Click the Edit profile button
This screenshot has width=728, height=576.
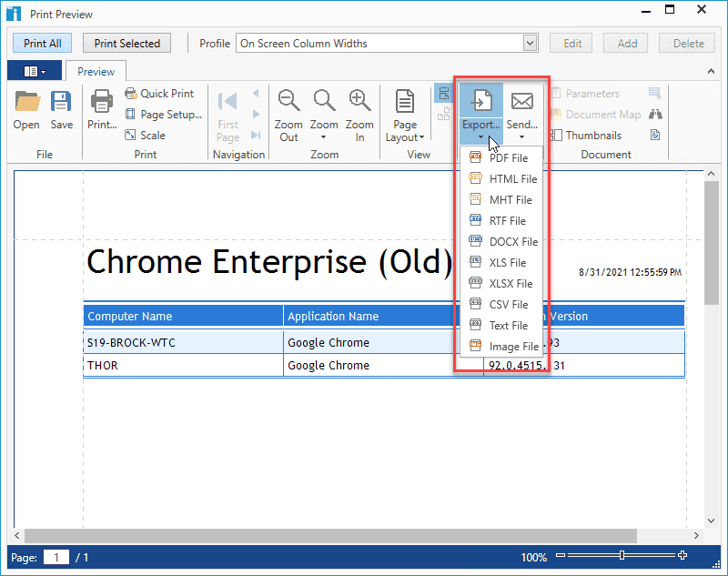click(x=572, y=43)
